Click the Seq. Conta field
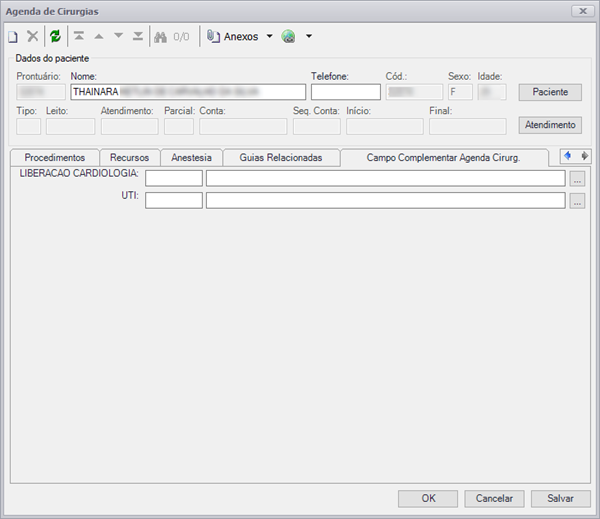This screenshot has width=600, height=519. point(317,127)
